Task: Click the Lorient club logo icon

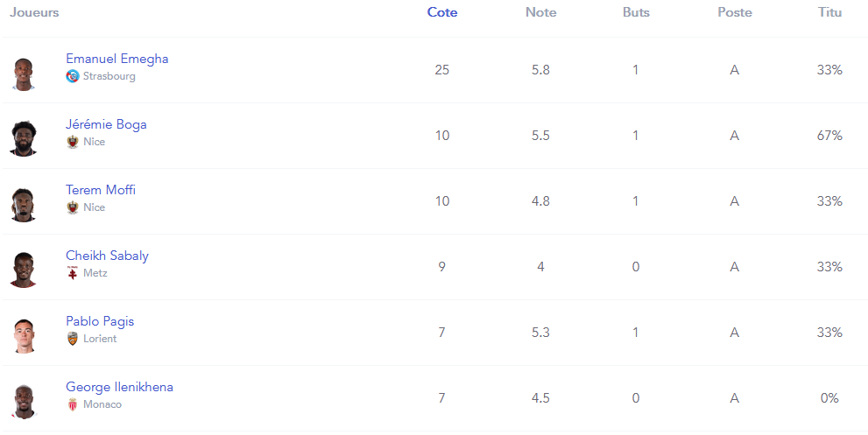Action: tap(73, 339)
